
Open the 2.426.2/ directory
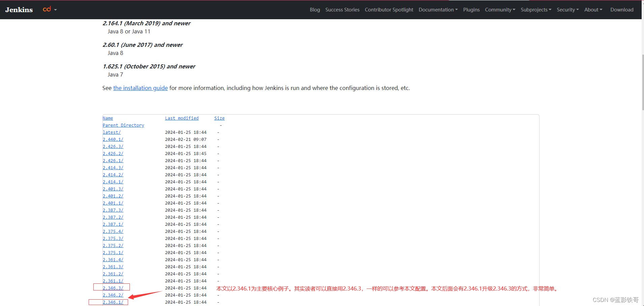[113, 154]
